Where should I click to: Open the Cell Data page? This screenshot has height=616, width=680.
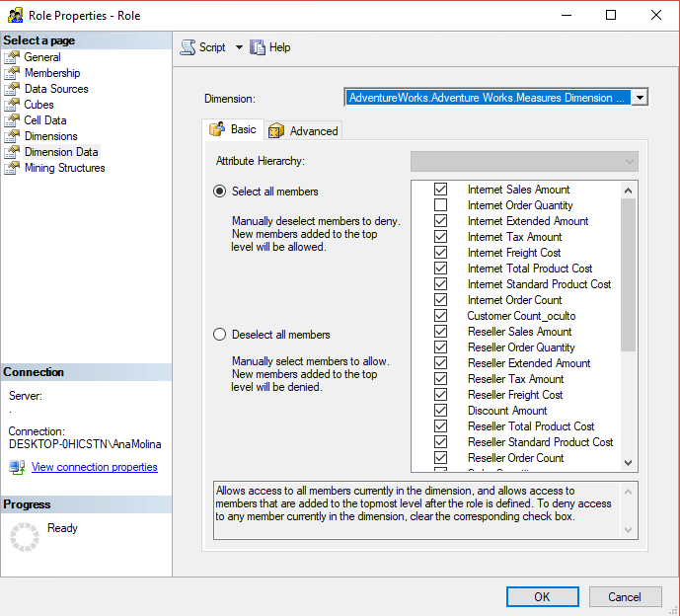coord(45,120)
